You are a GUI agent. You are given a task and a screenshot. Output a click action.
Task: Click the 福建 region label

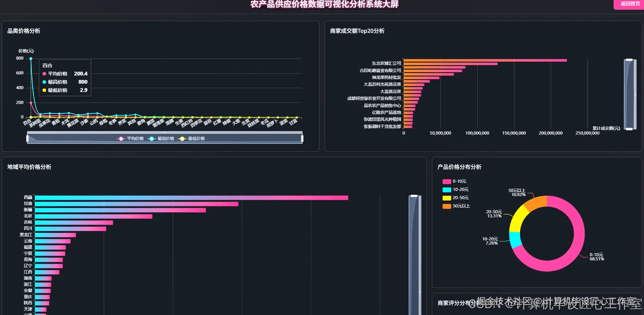coord(28,247)
